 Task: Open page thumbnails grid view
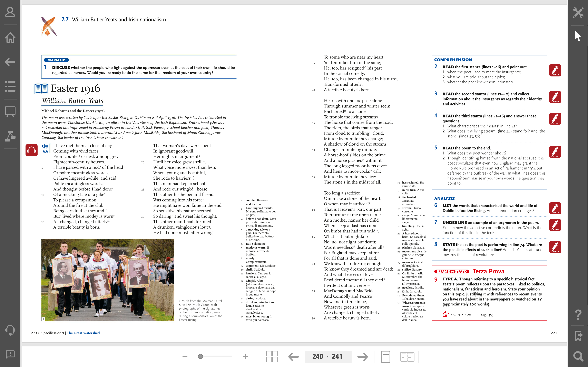point(272,357)
